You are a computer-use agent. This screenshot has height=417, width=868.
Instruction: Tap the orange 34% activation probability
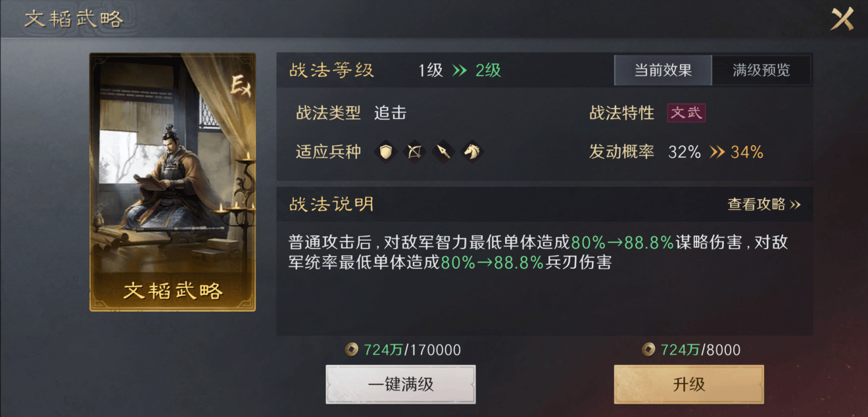coord(747,152)
